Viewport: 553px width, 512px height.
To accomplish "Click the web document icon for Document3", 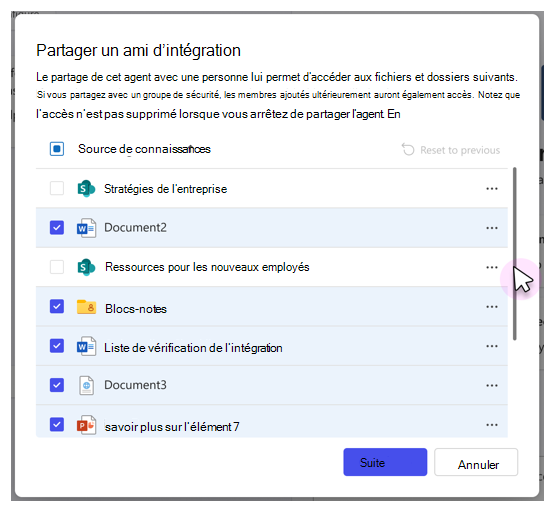I will [86, 385].
